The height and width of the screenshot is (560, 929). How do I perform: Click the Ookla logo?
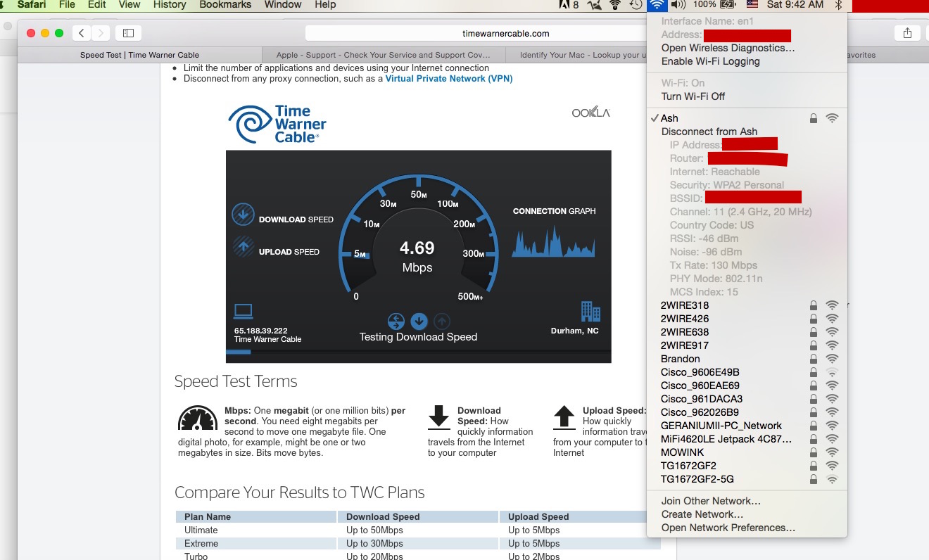point(590,113)
